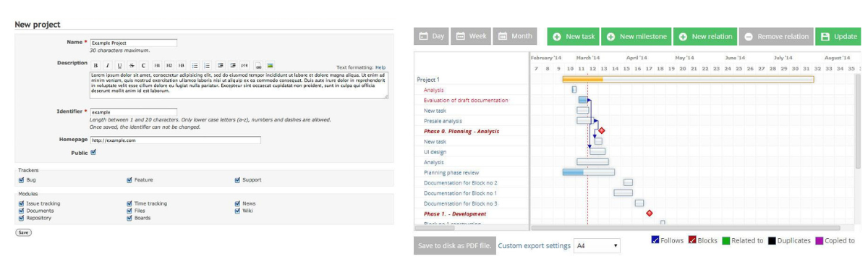868x275 pixels.
Task: Switch Gantt chart to Week view
Action: 472,36
